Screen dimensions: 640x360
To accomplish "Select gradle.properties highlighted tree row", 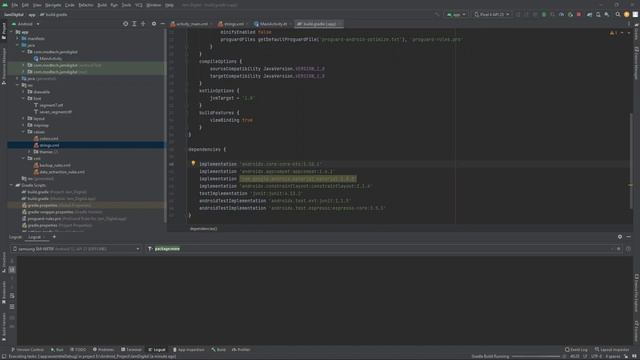I will click(x=86, y=205).
